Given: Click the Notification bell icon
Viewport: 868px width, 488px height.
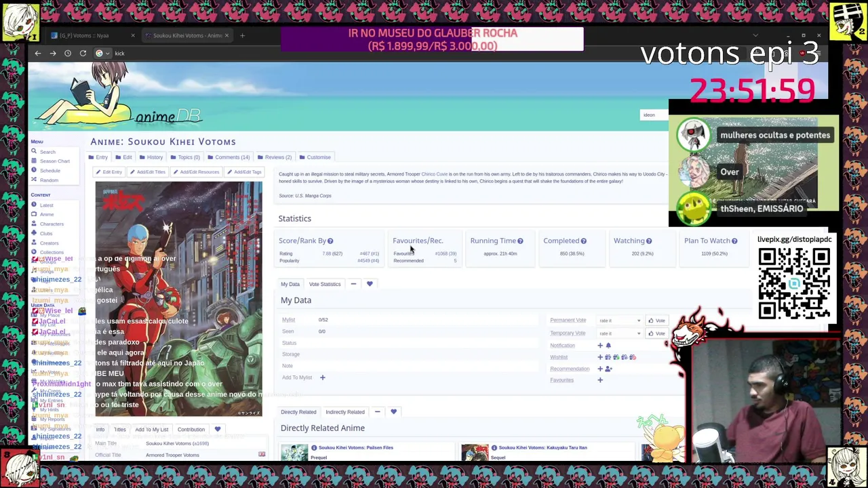Looking at the screenshot, I should pos(608,346).
